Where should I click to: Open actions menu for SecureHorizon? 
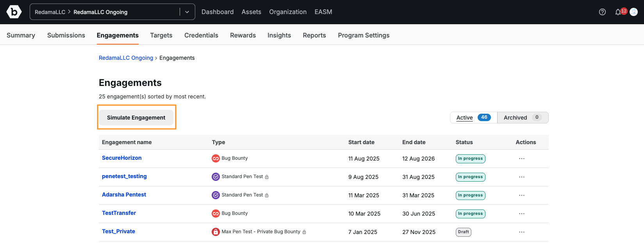pos(522,159)
